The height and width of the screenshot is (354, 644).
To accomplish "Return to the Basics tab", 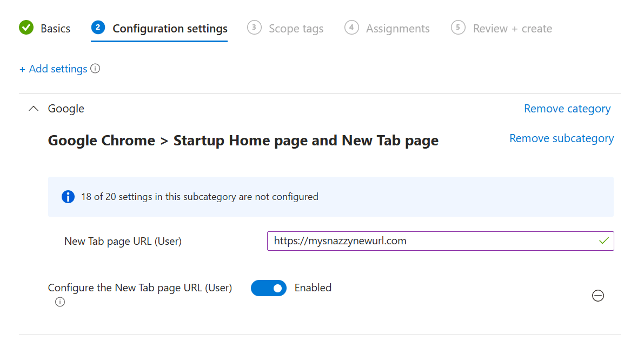I will [x=56, y=28].
